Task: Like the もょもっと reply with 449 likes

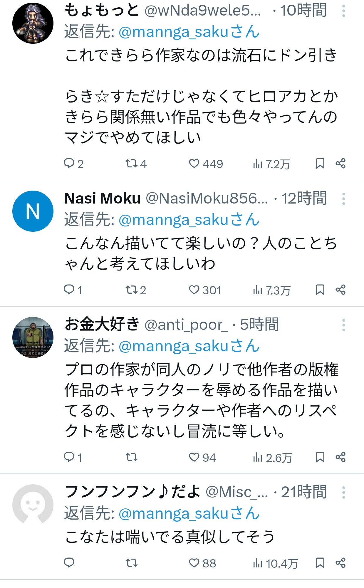Action: click(x=194, y=164)
